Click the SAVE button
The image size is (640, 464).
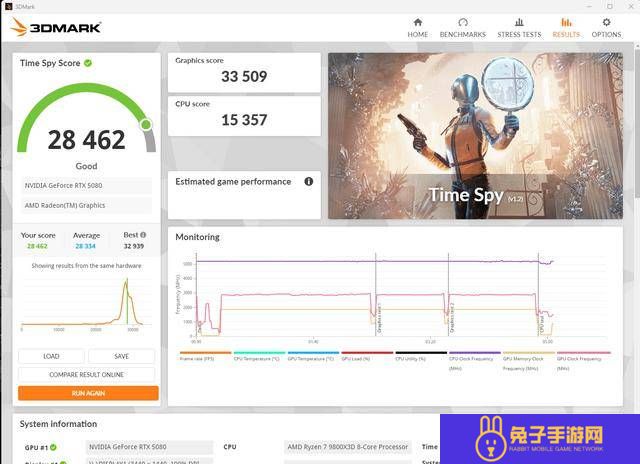(122, 356)
